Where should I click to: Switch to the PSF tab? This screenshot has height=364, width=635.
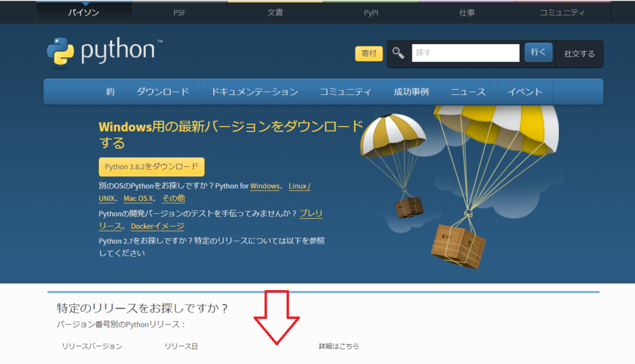(x=179, y=11)
